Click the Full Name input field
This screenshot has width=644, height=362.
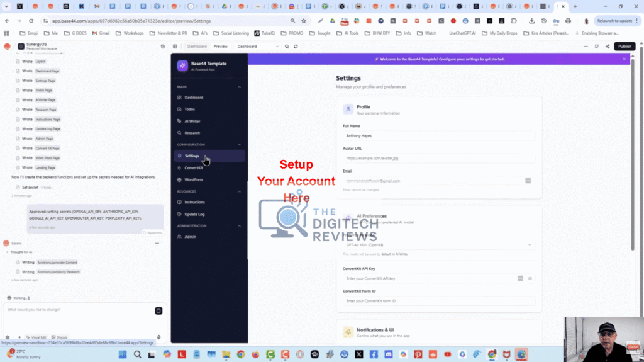[438, 136]
